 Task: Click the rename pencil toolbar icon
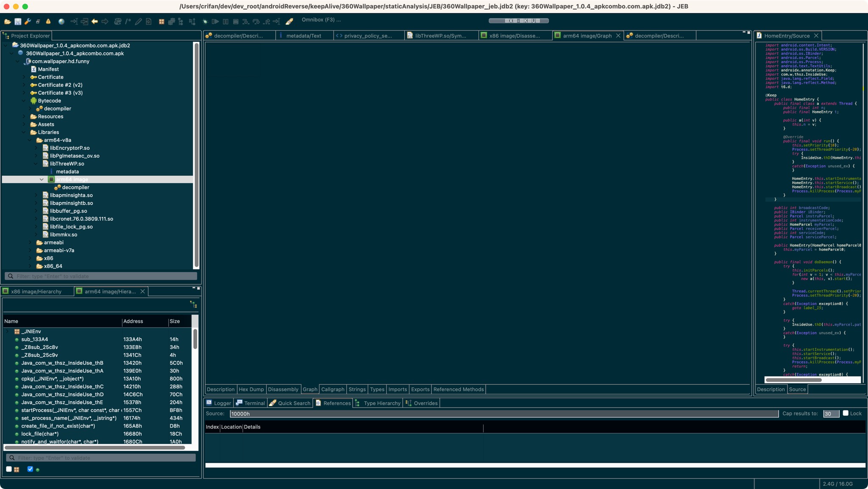pos(138,21)
